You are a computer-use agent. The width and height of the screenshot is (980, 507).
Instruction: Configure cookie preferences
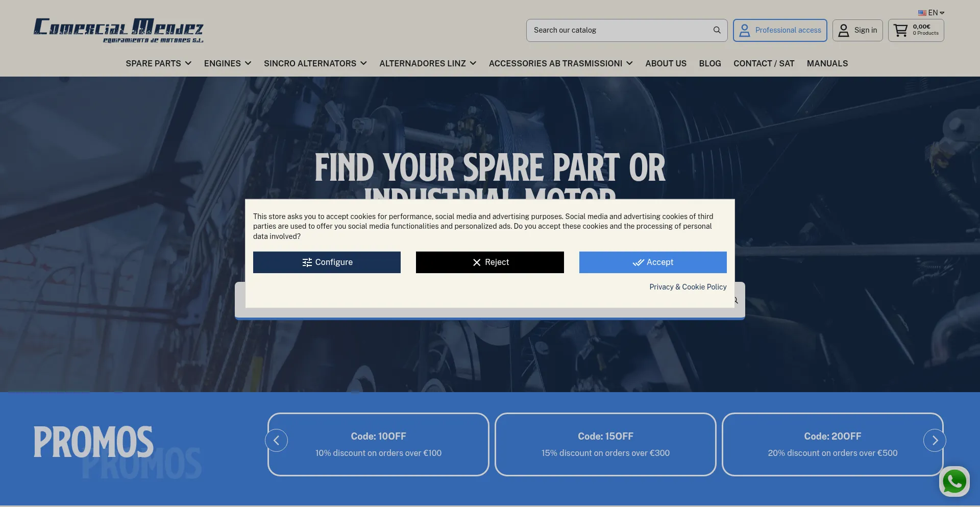click(x=327, y=262)
